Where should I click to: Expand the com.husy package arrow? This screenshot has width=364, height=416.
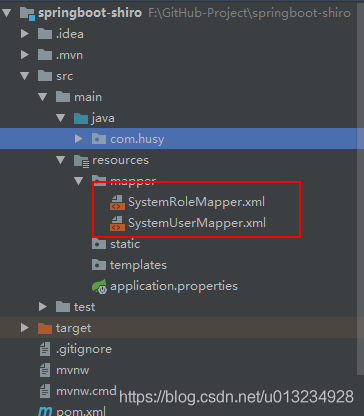(79, 139)
